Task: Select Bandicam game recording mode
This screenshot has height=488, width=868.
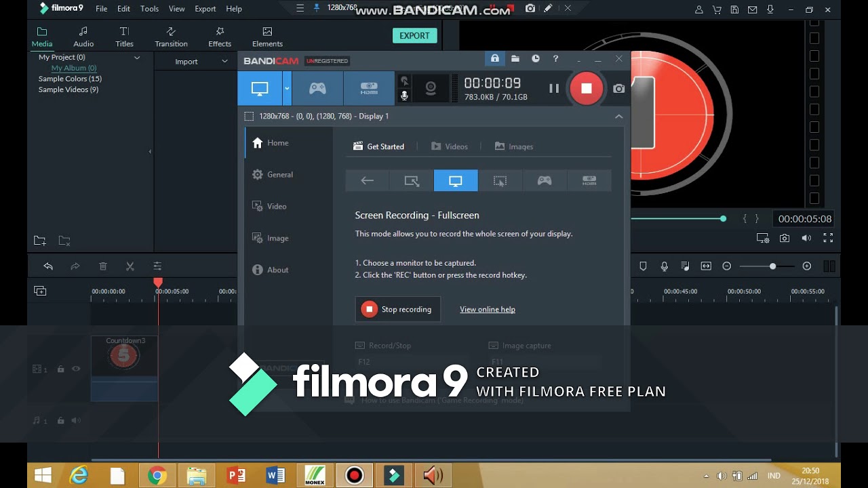Action: pos(317,88)
